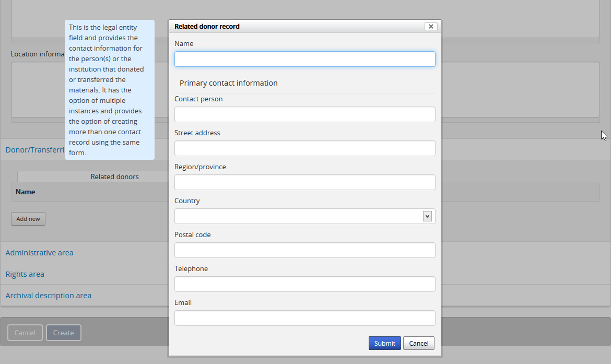The width and height of the screenshot is (611, 364).
Task: Close the Related donor record dialog
Action: pyautogui.click(x=430, y=26)
